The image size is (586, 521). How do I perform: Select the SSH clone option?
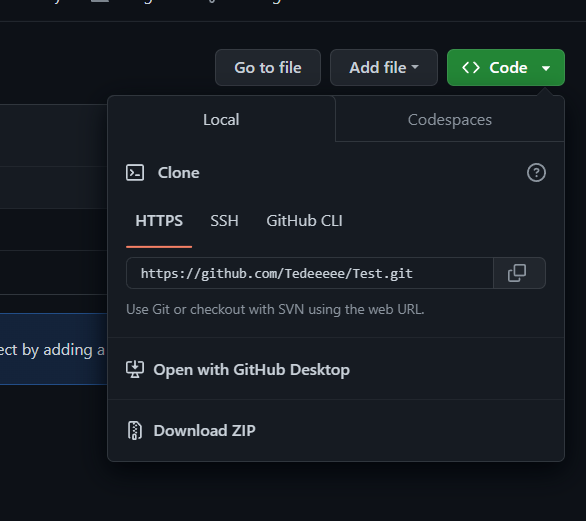(224, 221)
